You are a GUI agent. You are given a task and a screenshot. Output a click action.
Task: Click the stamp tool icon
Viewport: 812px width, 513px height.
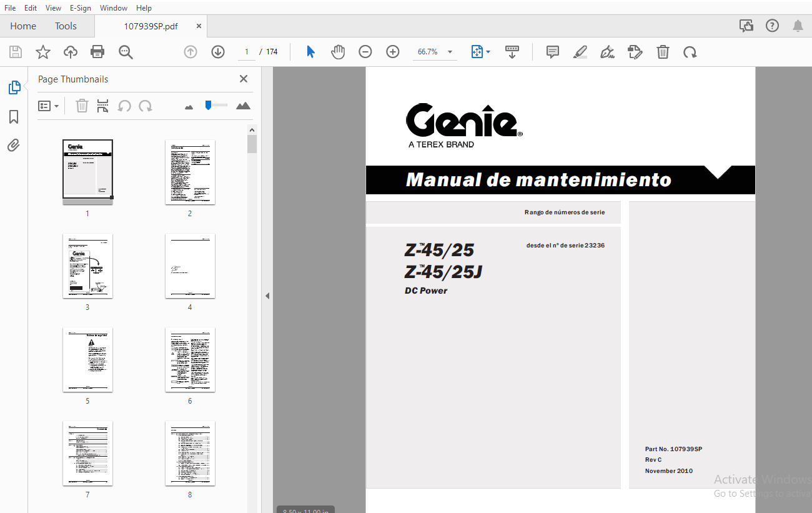coord(635,52)
